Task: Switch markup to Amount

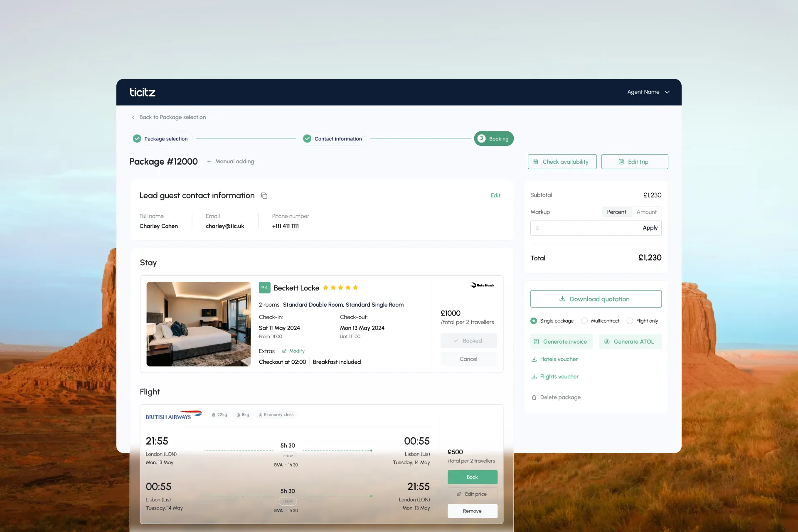Action: 647,212
